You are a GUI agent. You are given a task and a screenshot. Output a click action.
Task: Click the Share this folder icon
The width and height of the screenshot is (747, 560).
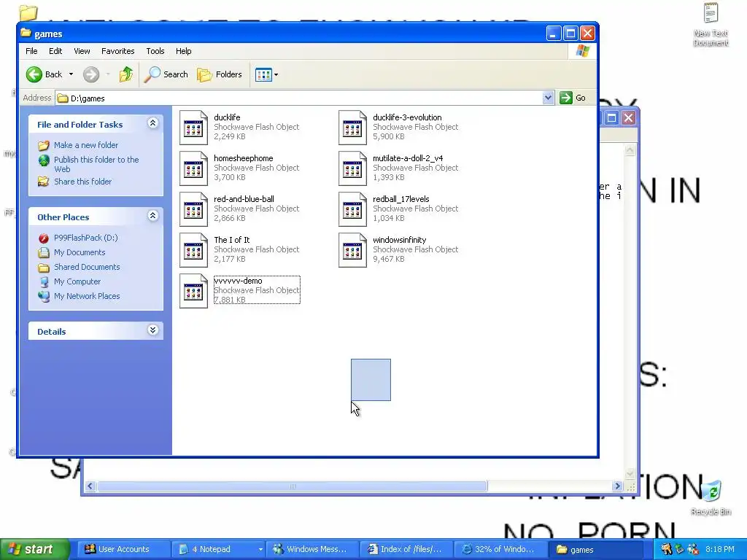[43, 182]
